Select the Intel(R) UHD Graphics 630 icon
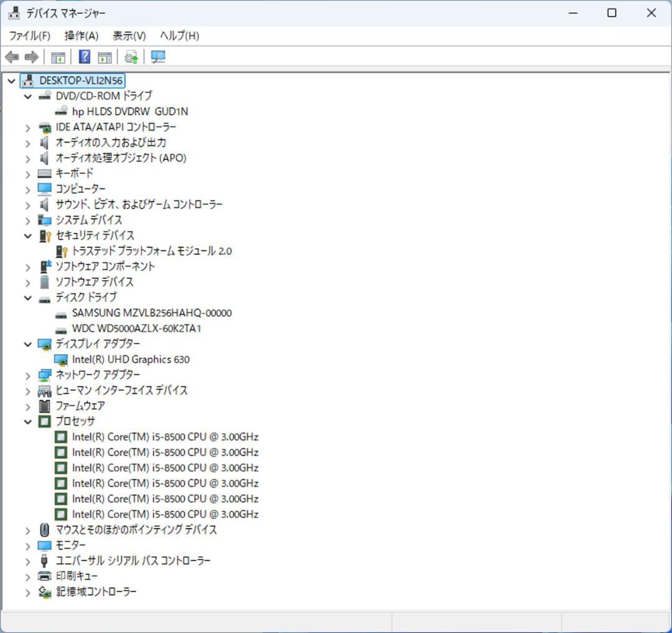The height and width of the screenshot is (633, 672). [x=62, y=359]
